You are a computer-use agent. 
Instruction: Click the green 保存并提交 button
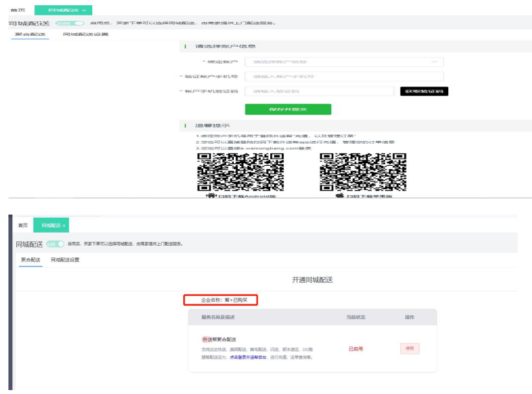tap(288, 109)
